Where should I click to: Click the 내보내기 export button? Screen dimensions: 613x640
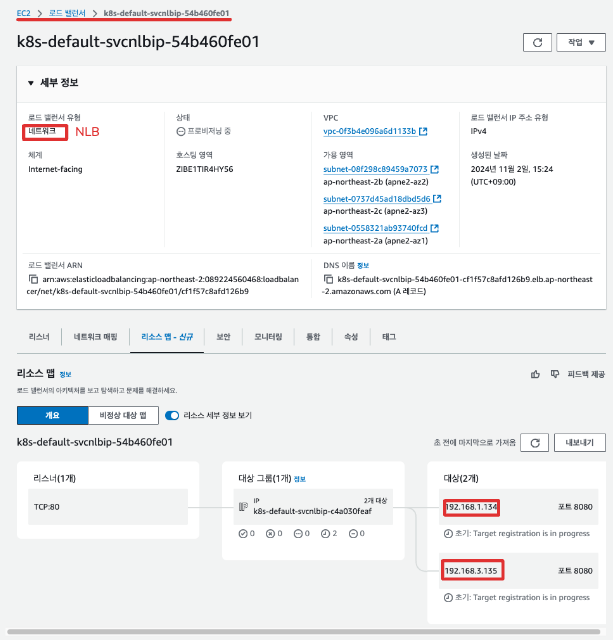pyautogui.click(x=580, y=443)
